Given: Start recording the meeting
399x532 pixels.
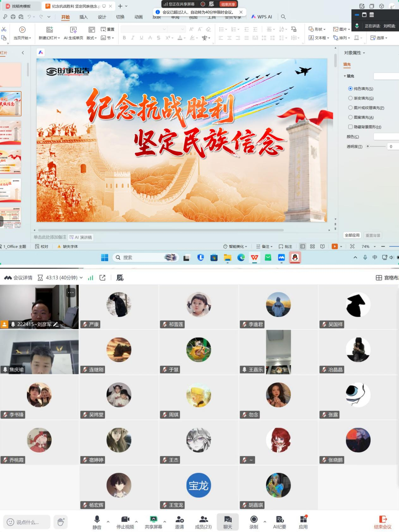Looking at the screenshot, I should coord(254,519).
